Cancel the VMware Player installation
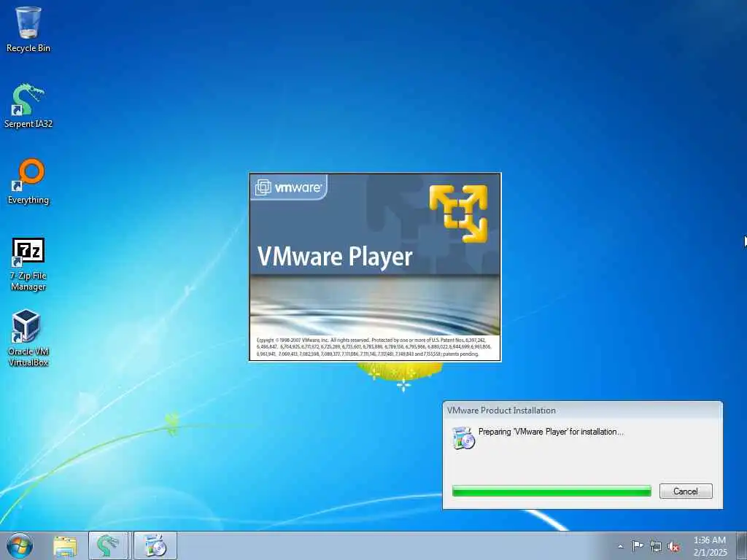The height and width of the screenshot is (560, 747). (x=686, y=491)
